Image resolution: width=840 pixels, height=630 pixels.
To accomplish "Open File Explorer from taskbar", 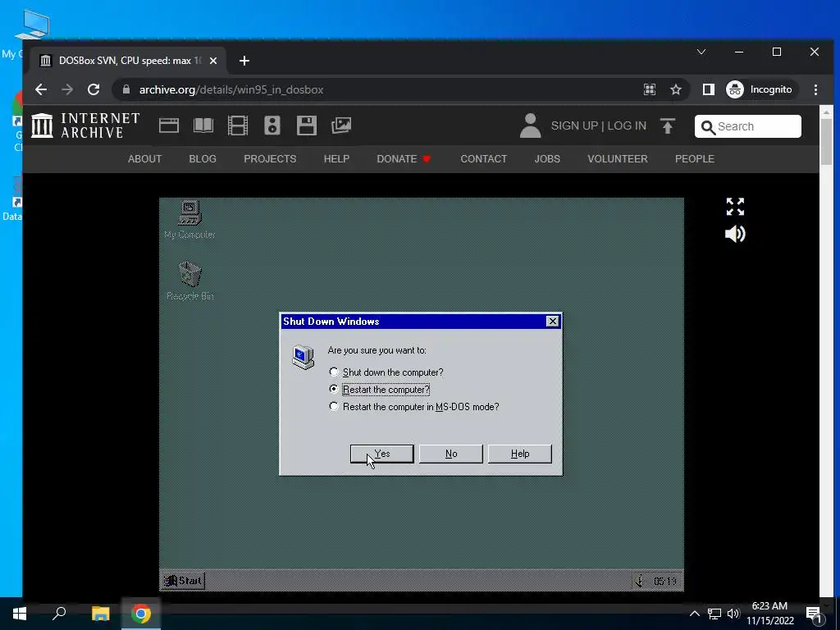I will click(x=100, y=614).
